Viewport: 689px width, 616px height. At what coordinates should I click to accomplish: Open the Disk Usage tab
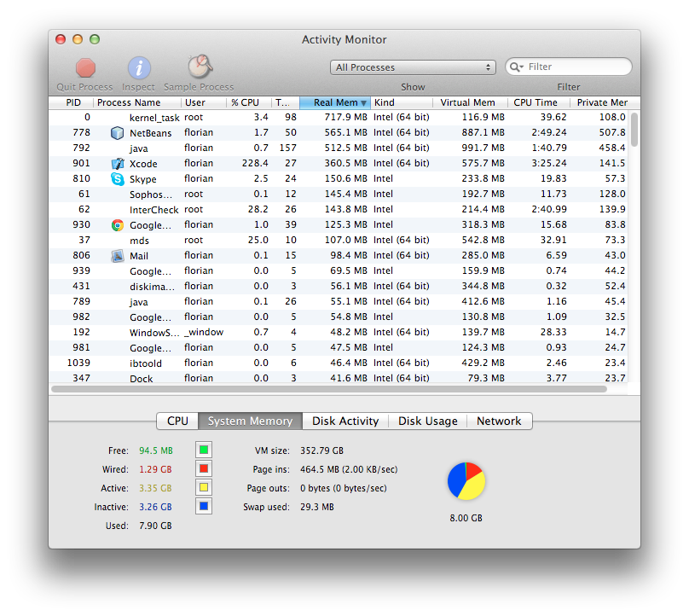pos(428,421)
